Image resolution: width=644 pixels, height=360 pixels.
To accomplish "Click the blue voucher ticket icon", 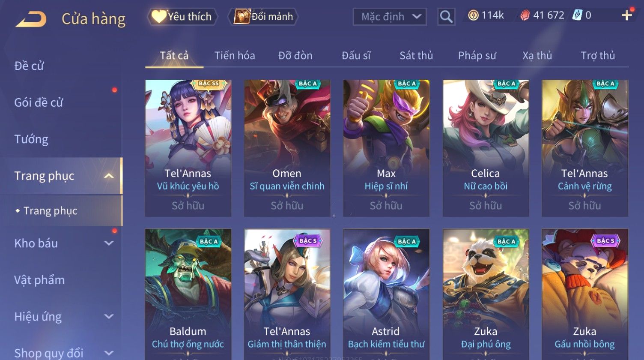I will point(578,15).
